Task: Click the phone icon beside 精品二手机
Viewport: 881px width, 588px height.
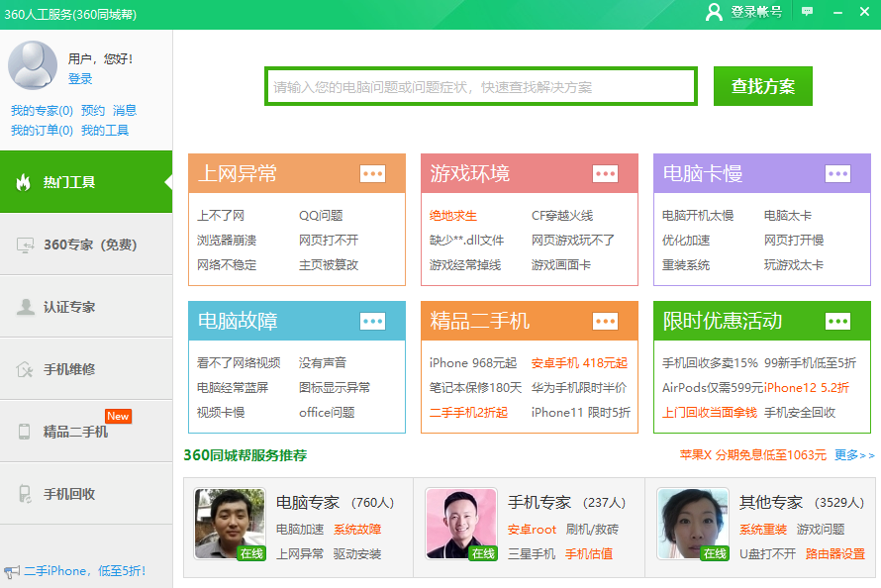Action: pos(24,432)
